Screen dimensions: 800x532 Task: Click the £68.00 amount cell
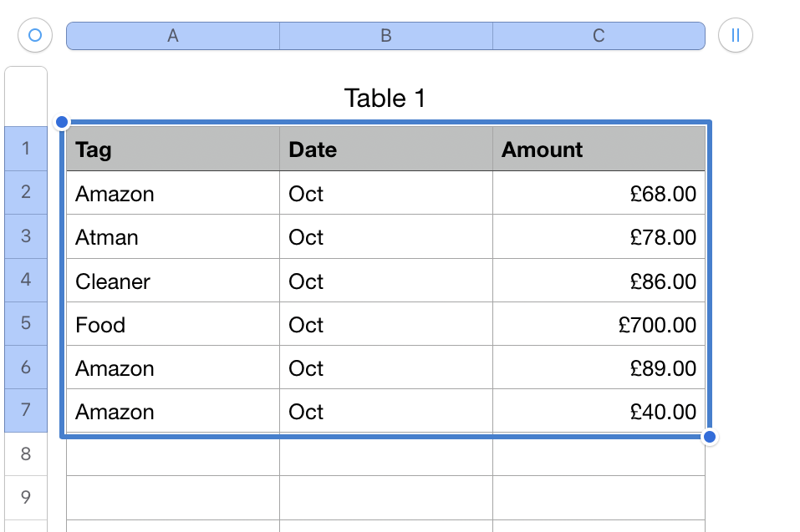[599, 194]
